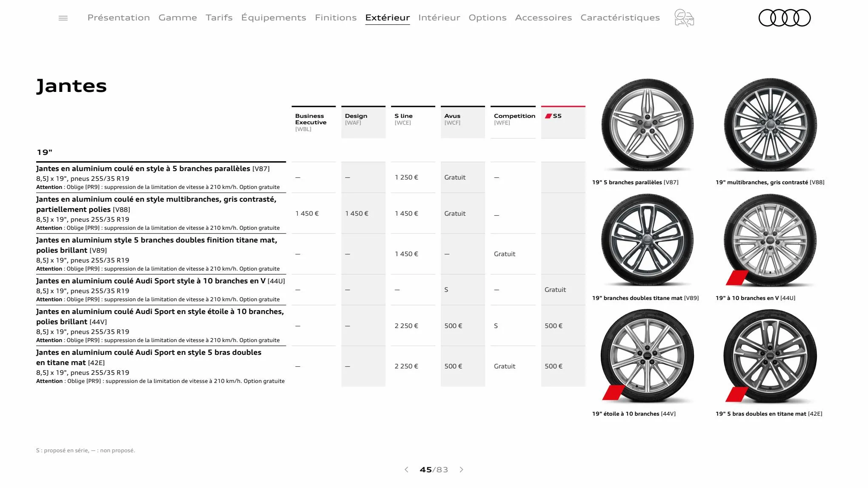
Task: Open the Intérieur tab
Action: pos(439,17)
